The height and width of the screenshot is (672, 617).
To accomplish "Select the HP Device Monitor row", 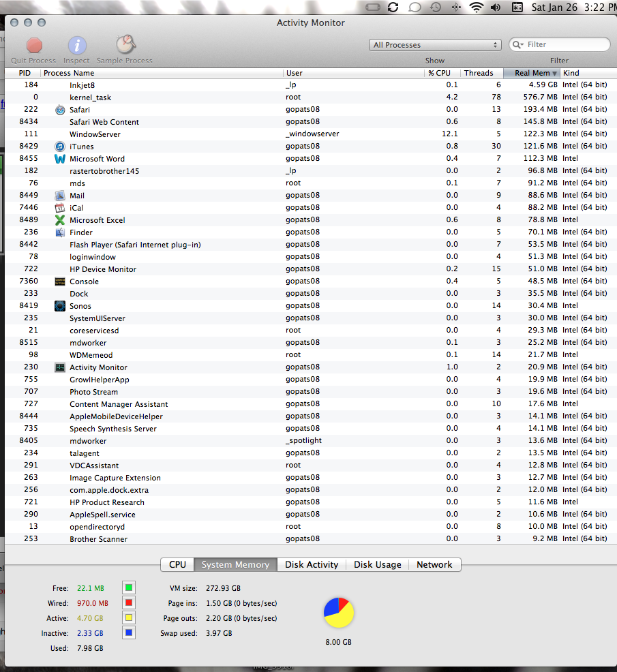I will [x=311, y=269].
